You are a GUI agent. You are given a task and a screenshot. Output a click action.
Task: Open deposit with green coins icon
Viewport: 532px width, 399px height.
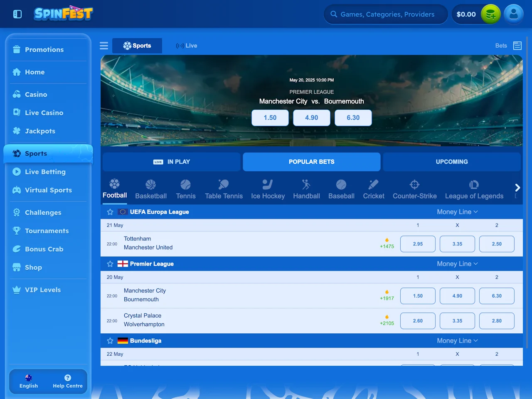490,14
